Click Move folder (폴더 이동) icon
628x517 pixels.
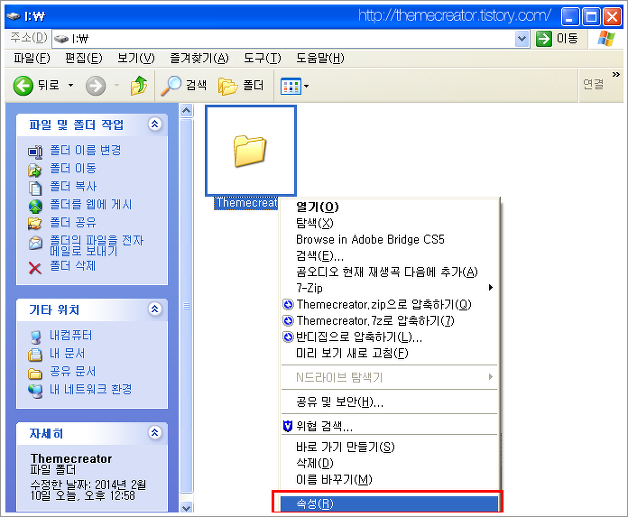click(x=35, y=170)
